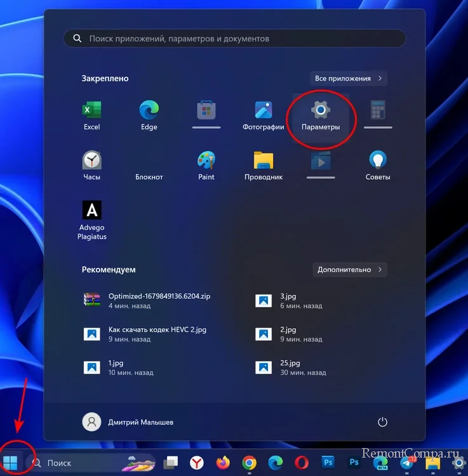Launch pinned Edge browser in Start menu
Viewport: 468px width, 476px height.
[149, 116]
